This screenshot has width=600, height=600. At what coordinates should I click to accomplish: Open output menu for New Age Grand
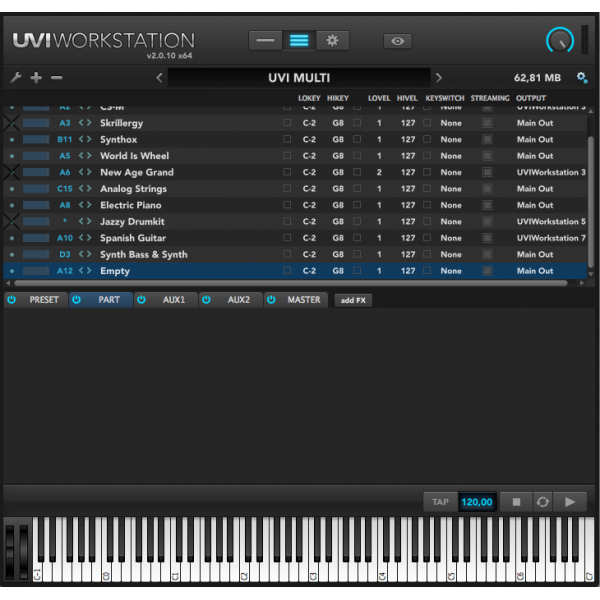551,172
